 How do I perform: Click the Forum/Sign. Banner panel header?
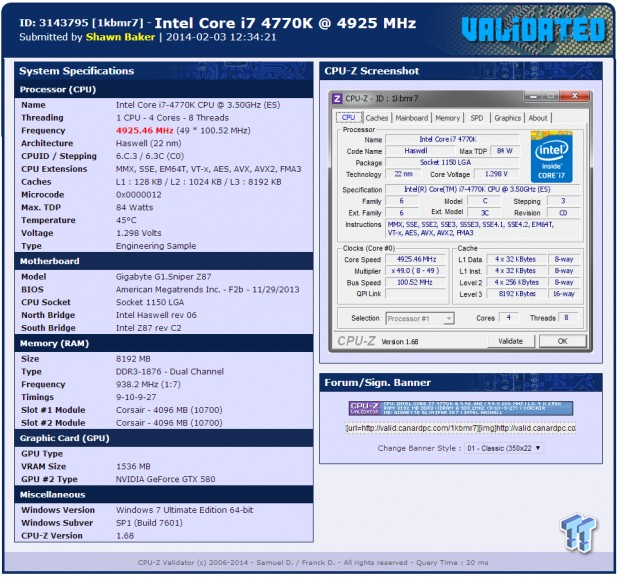pyautogui.click(x=461, y=382)
